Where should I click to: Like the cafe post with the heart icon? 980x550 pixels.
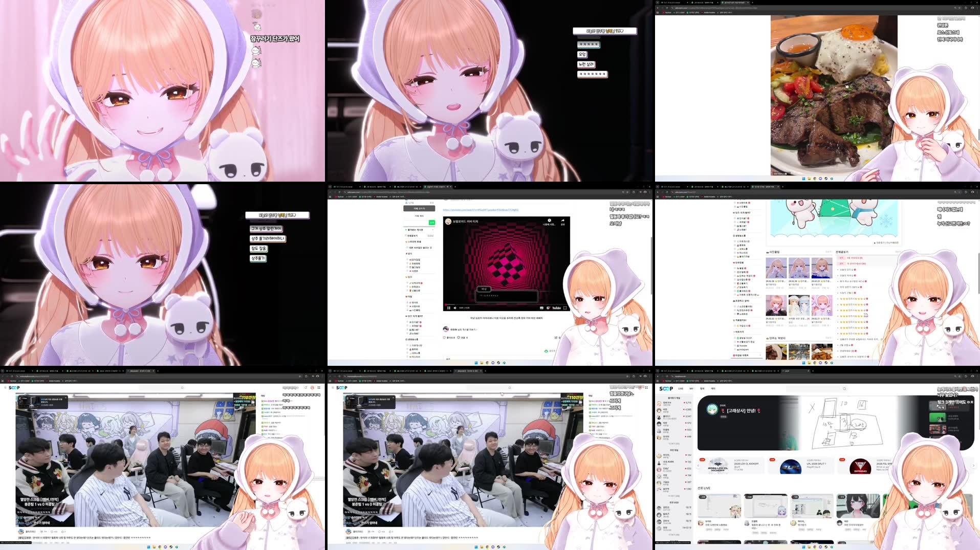pyautogui.click(x=444, y=337)
